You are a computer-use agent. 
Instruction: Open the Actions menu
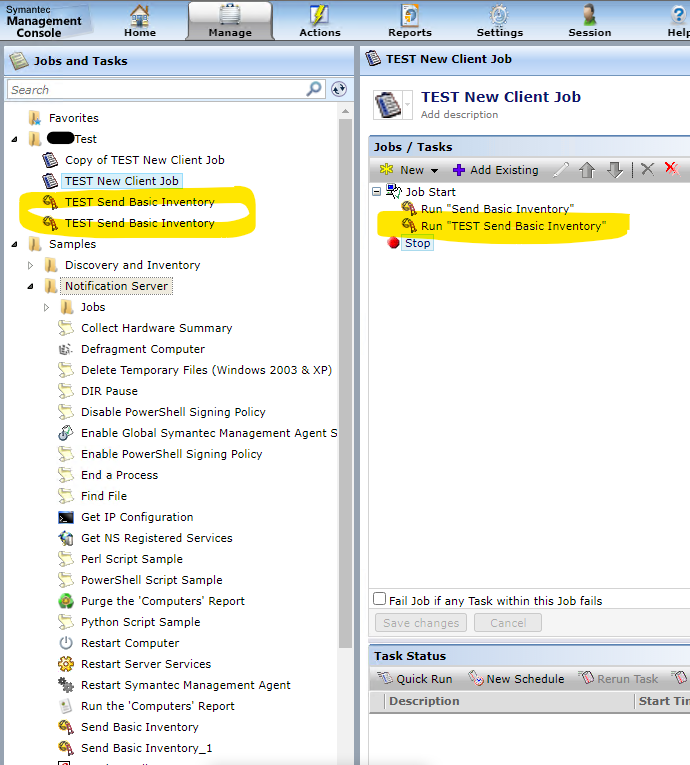(x=320, y=20)
